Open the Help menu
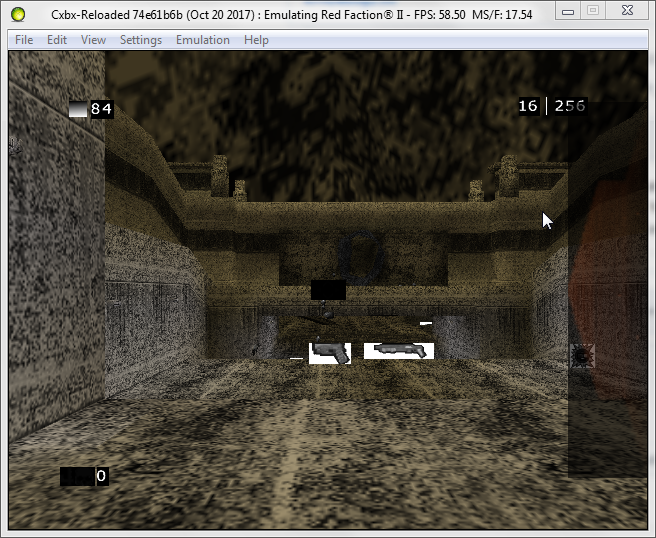 tap(256, 40)
